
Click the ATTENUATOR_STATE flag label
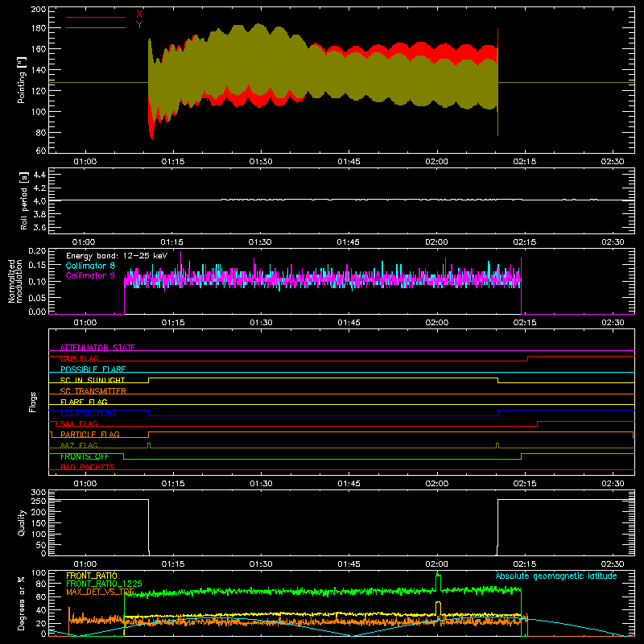(97, 348)
